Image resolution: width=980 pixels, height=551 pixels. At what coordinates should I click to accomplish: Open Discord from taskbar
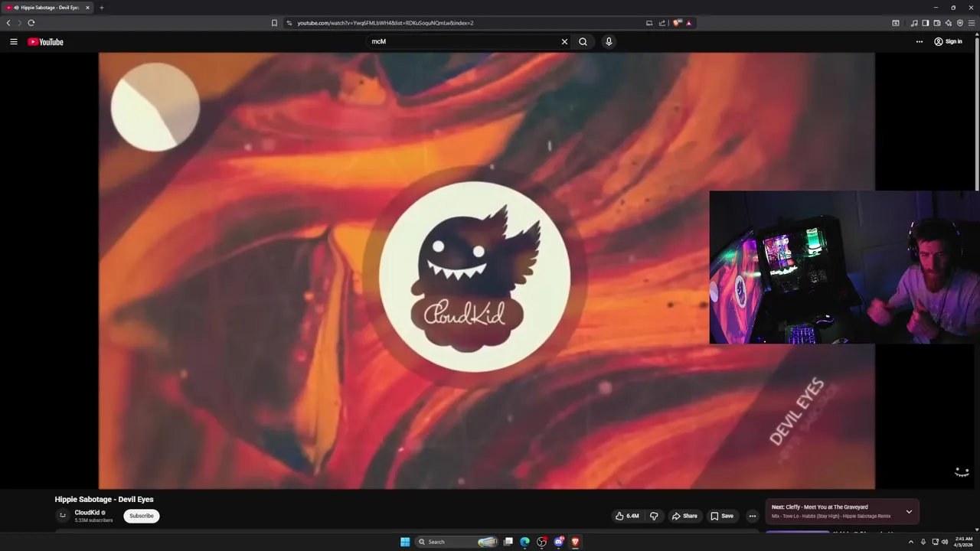click(559, 542)
